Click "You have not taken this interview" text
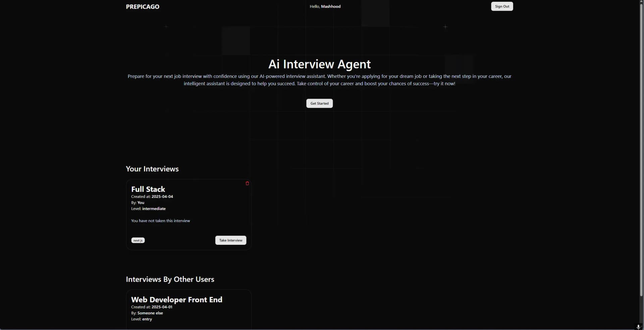 (160, 221)
